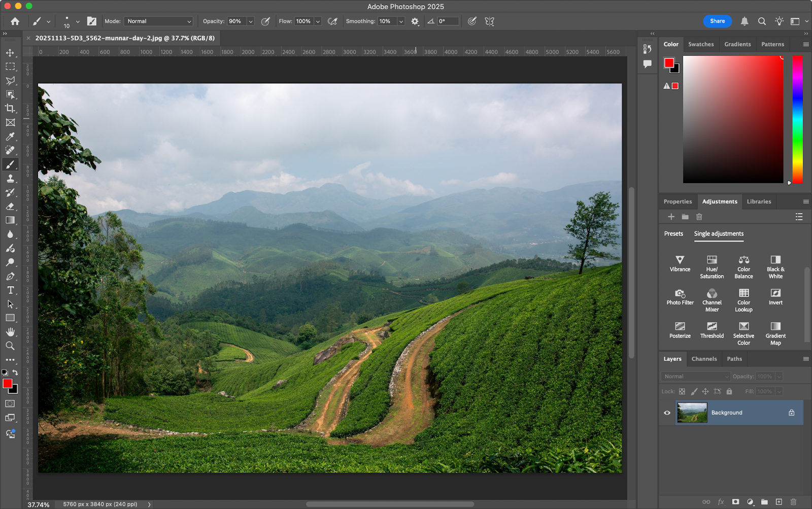Select the Horizontal Type tool

(10, 290)
